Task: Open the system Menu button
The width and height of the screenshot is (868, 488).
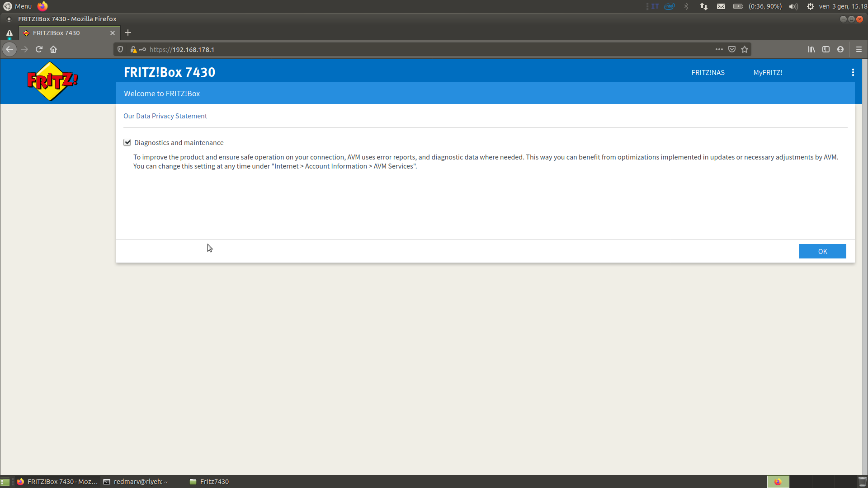Action: pyautogui.click(x=18, y=6)
